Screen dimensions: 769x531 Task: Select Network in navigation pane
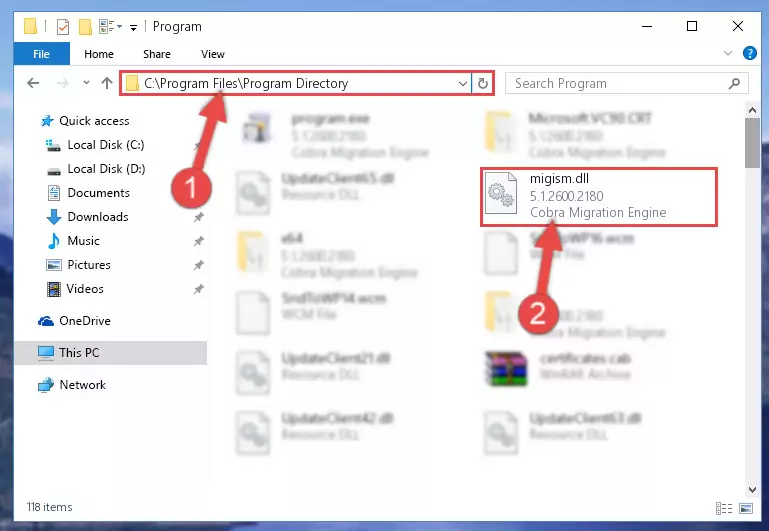82,385
